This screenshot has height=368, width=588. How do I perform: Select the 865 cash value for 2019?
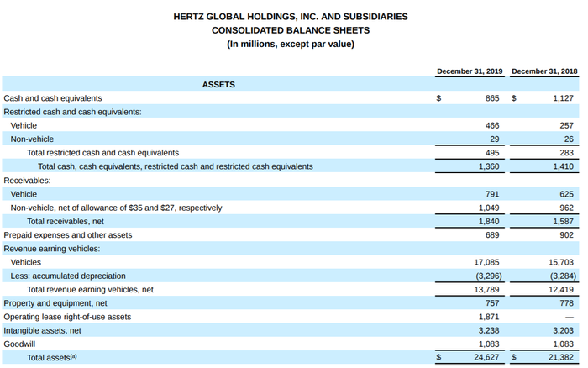click(492, 98)
